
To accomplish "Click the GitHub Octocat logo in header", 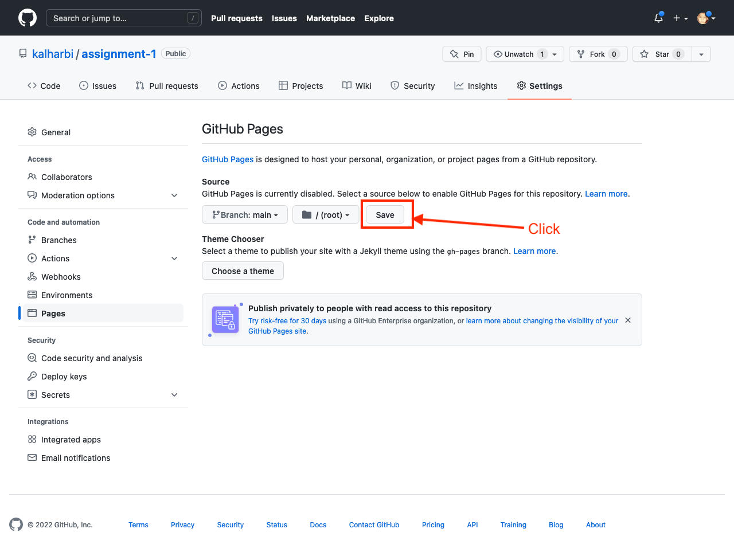I will 28,18.
